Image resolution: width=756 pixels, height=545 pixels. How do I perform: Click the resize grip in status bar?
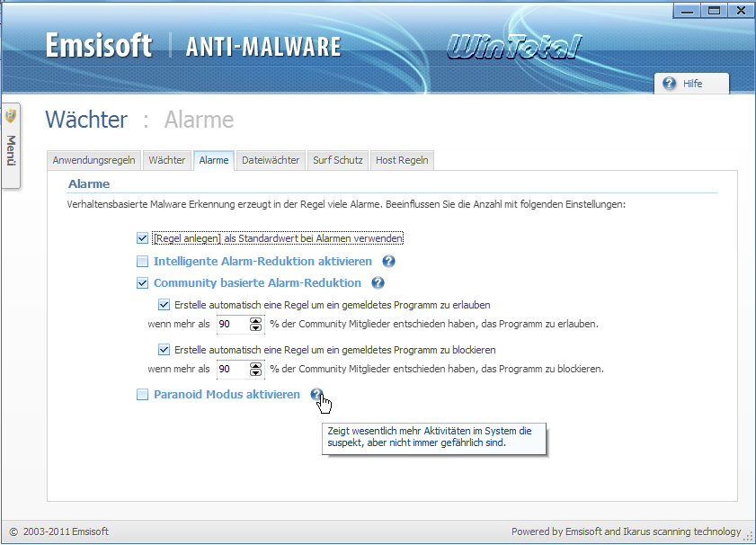(x=749, y=536)
